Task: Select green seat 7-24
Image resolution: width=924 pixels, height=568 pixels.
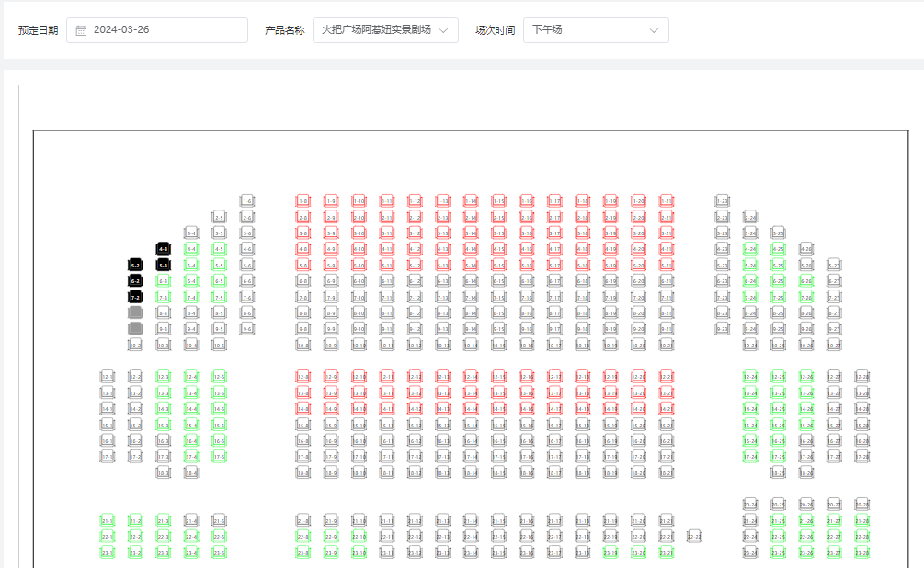Action: 750,297
